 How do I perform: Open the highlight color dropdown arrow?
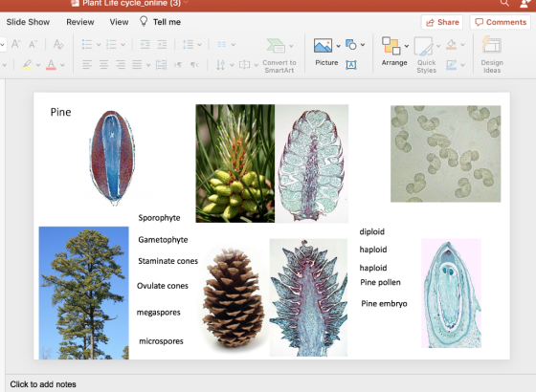38,65
